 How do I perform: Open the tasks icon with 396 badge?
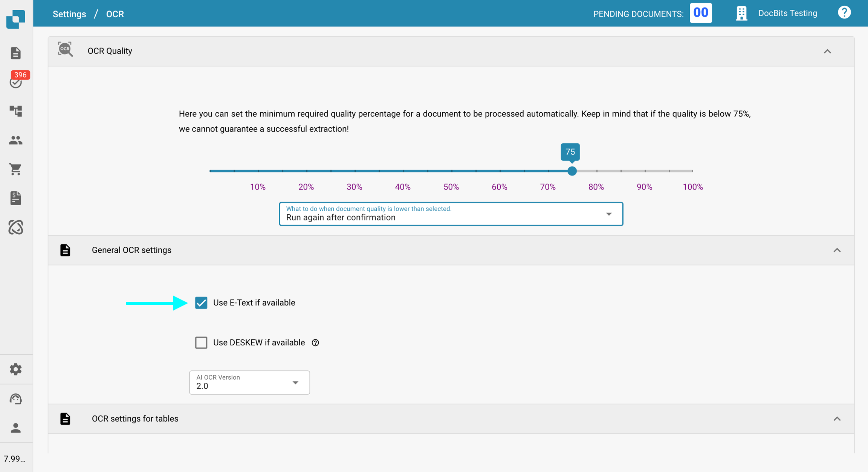pyautogui.click(x=16, y=82)
